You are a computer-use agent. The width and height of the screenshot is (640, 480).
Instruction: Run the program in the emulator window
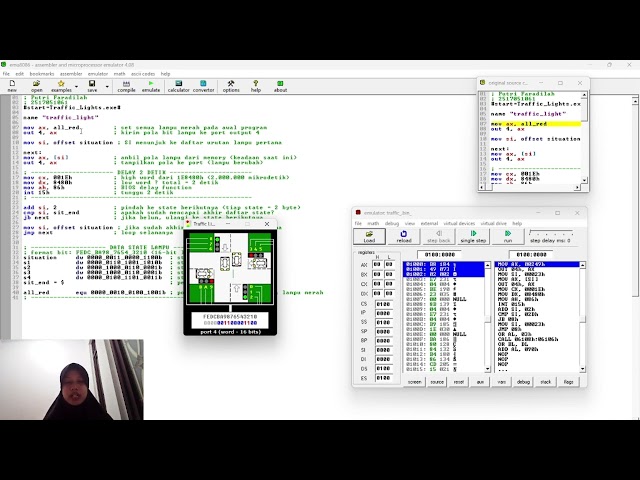click(x=508, y=236)
